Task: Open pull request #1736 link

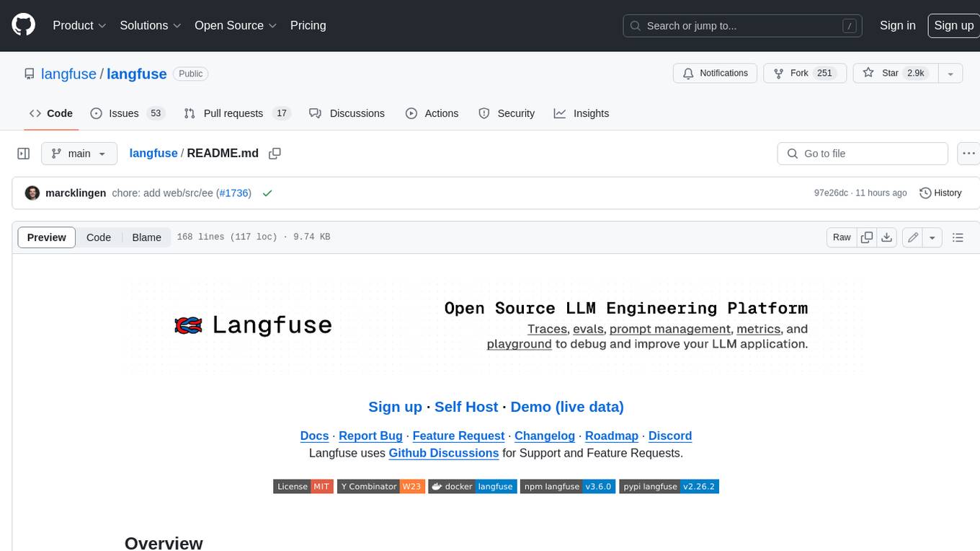Action: pyautogui.click(x=233, y=193)
